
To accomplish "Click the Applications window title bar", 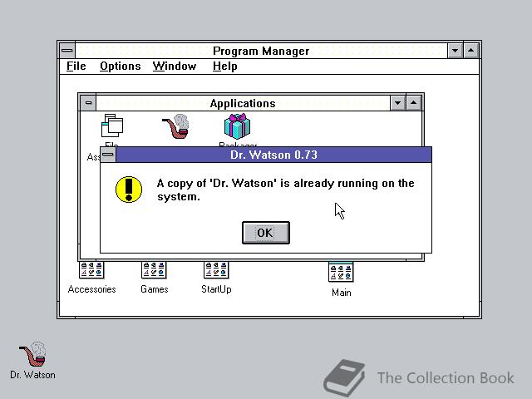I will point(243,103).
